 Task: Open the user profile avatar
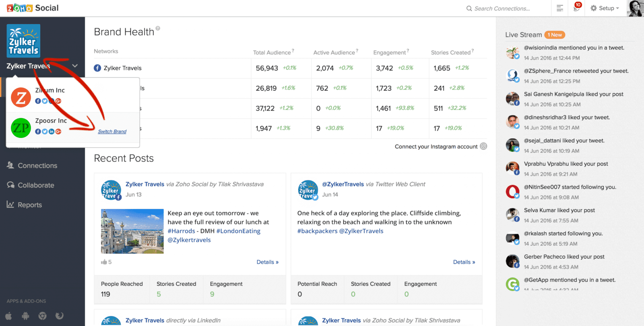tap(635, 8)
